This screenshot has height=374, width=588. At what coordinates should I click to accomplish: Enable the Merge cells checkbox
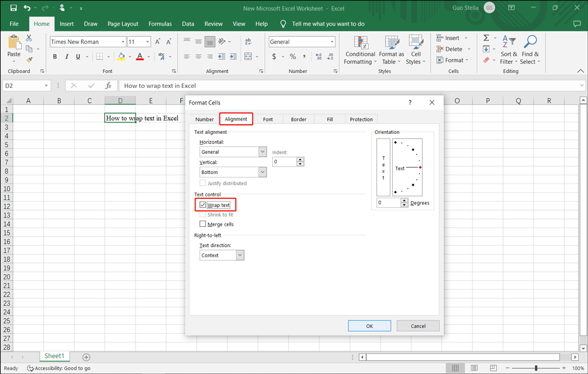click(203, 224)
